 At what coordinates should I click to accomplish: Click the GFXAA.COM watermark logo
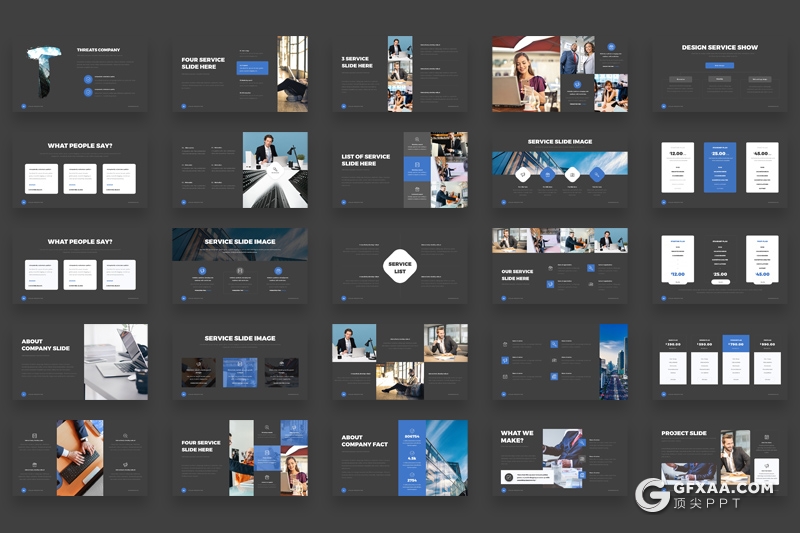707,493
